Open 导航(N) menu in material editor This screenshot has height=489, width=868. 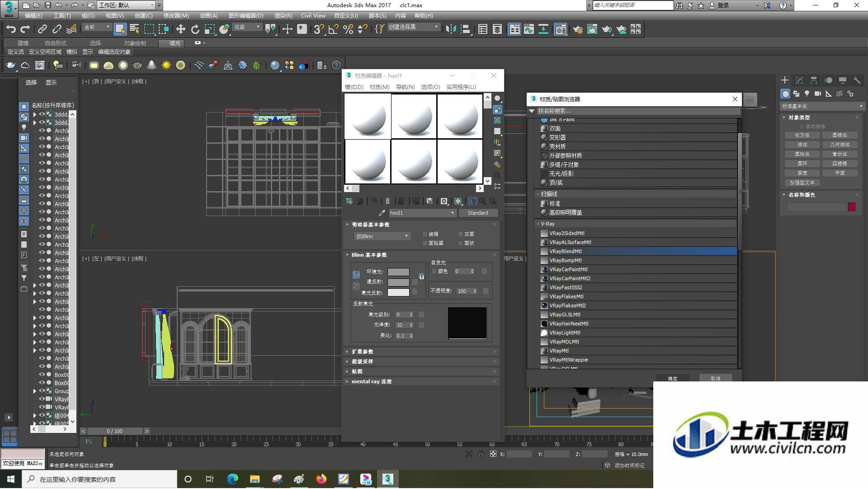[x=405, y=87]
